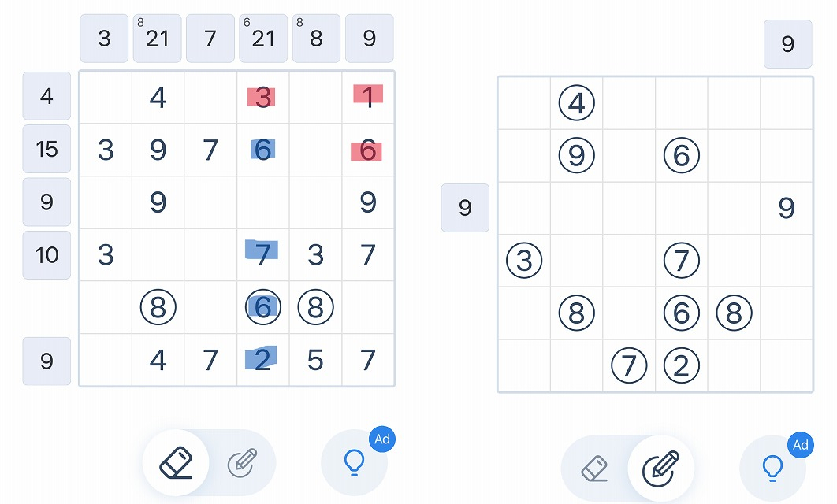Click red-highlighted 3 in left grid
The image size is (837, 504).
coord(263,97)
